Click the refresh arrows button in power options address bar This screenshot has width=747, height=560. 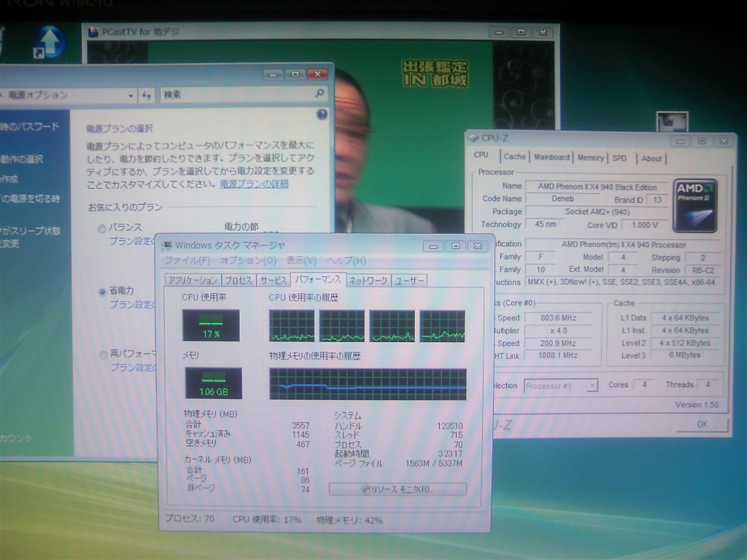[147, 96]
